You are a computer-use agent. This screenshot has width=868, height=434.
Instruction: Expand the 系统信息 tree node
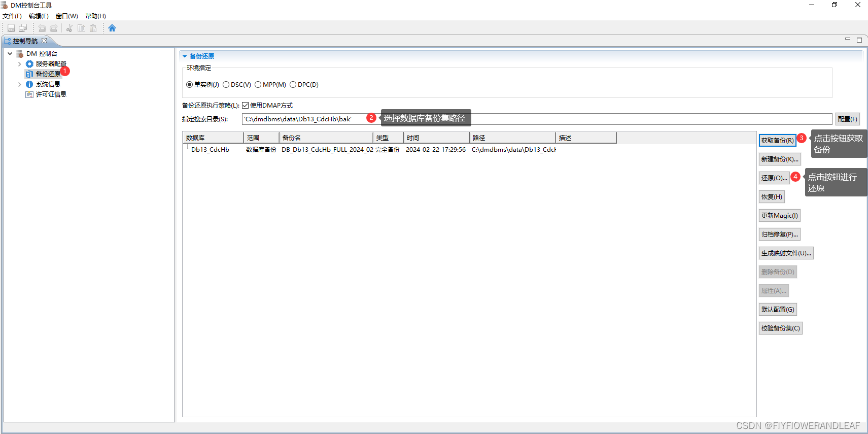pos(19,84)
